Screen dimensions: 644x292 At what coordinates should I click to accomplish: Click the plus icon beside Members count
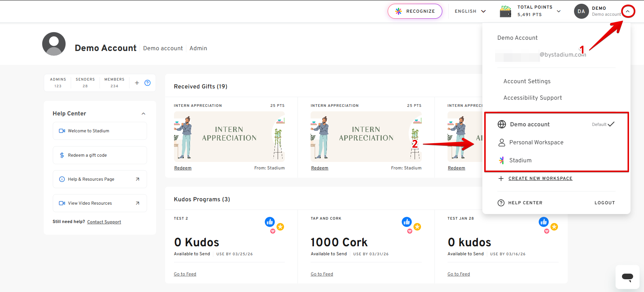tap(137, 83)
